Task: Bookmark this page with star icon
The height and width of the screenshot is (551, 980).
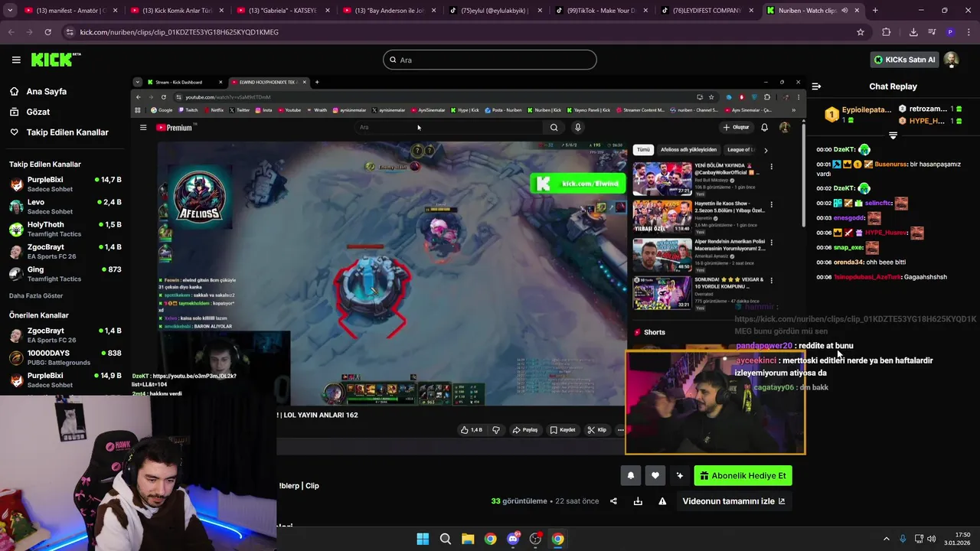Action: pos(861,32)
